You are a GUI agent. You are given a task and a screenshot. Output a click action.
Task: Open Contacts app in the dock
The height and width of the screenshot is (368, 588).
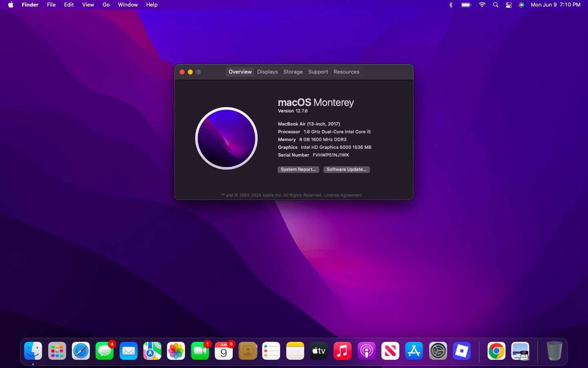click(x=247, y=351)
